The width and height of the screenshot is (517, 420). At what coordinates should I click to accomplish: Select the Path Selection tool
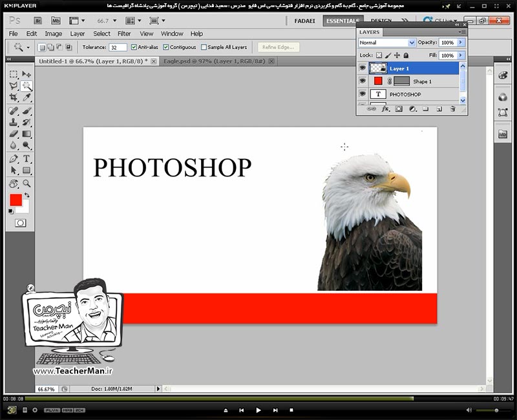(13, 171)
